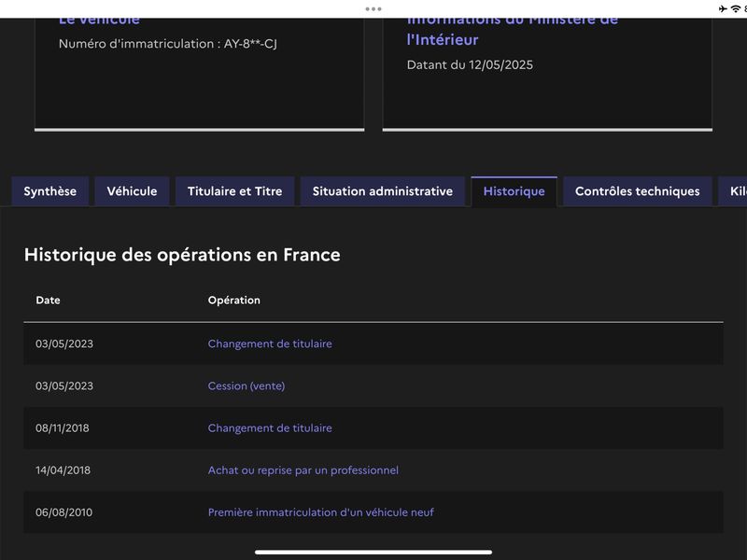The image size is (747, 560).
Task: Click the date 14/04/2018
Action: point(63,470)
